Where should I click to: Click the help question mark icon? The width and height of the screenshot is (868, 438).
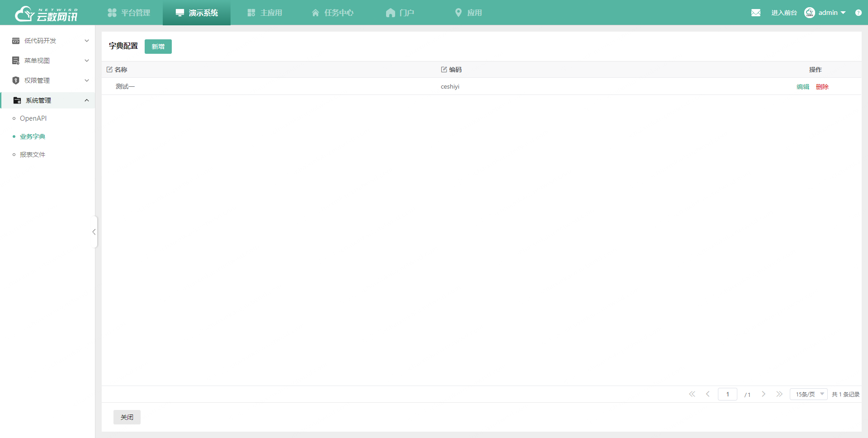pyautogui.click(x=858, y=13)
